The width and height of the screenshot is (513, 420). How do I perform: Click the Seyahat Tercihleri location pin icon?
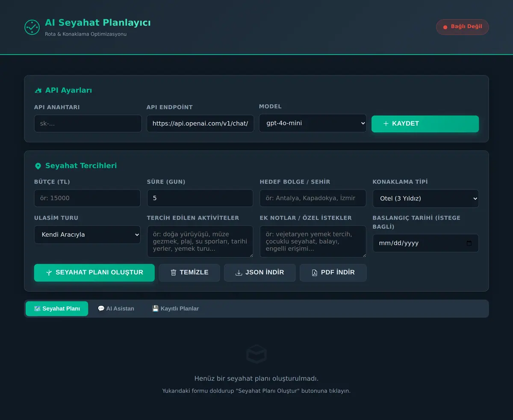[38, 166]
